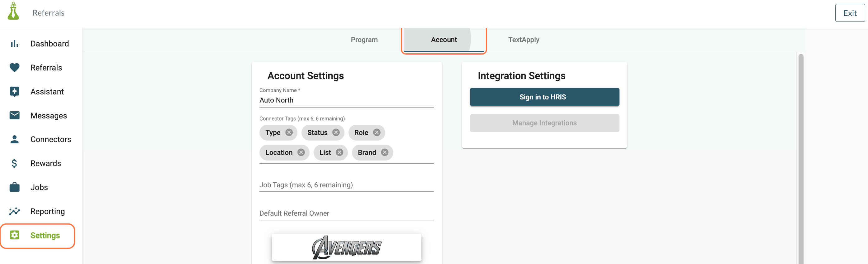Image resolution: width=868 pixels, height=264 pixels.
Task: Click the vertical page scrollbar
Action: pos(801,158)
